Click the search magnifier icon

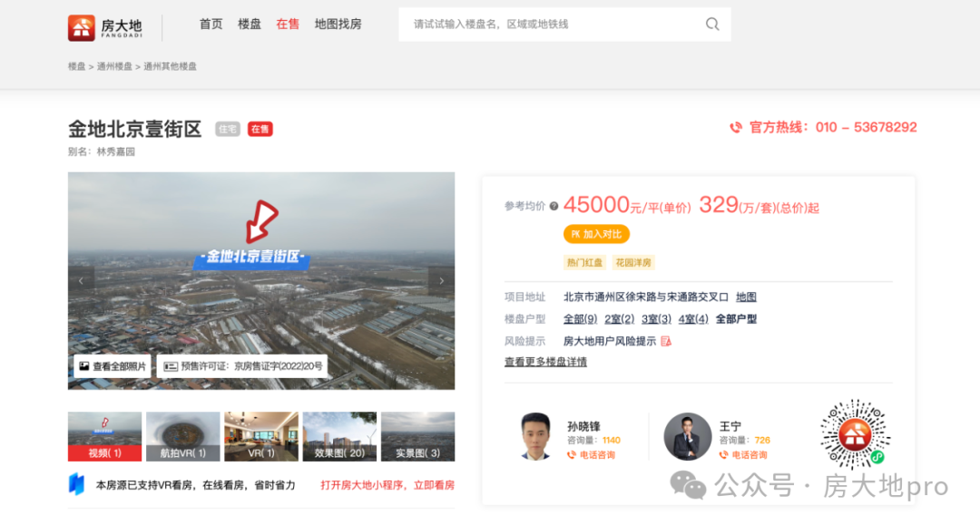tap(712, 24)
